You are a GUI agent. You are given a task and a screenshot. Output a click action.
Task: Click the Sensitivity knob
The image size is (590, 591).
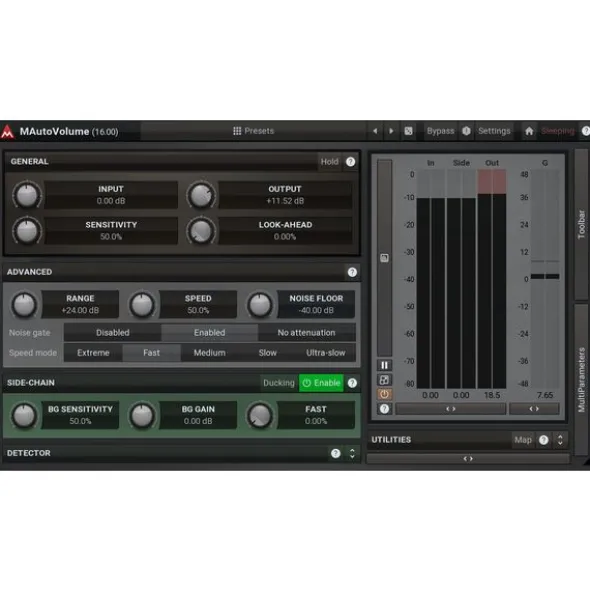coord(27,231)
